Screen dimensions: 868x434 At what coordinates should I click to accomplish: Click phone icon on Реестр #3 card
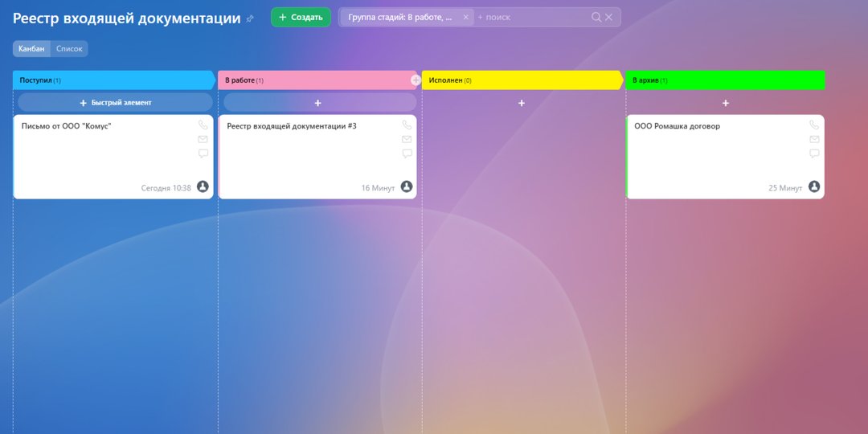[x=407, y=125]
